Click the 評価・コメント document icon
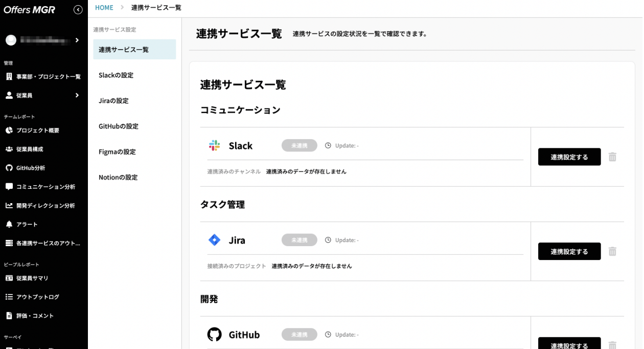This screenshot has height=349, width=644. click(x=9, y=316)
